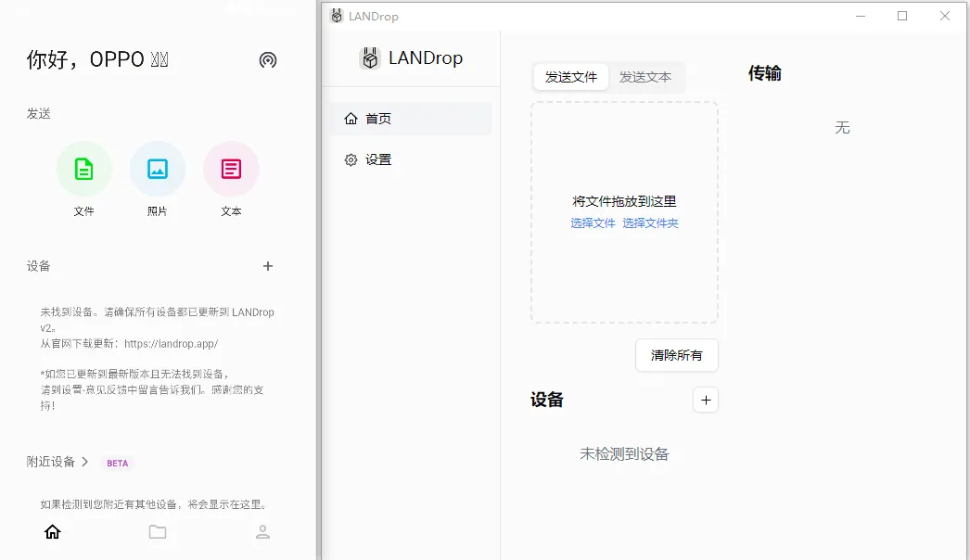
Task: Click the LANDrop title bar app icon
Action: tap(337, 16)
